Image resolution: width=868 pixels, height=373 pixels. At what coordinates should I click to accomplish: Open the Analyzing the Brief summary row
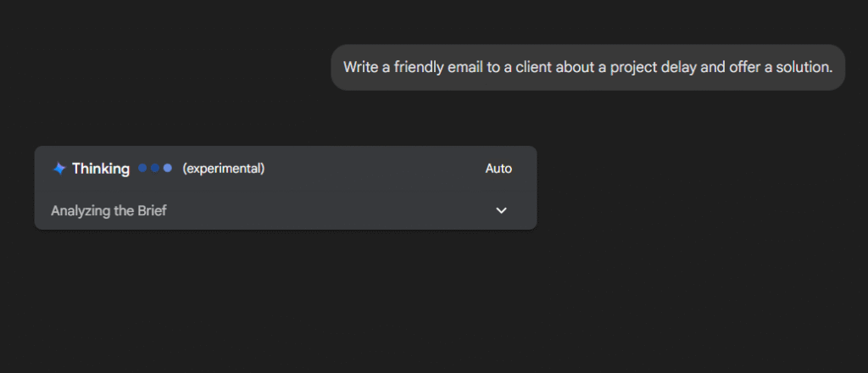pyautogui.click(x=286, y=210)
